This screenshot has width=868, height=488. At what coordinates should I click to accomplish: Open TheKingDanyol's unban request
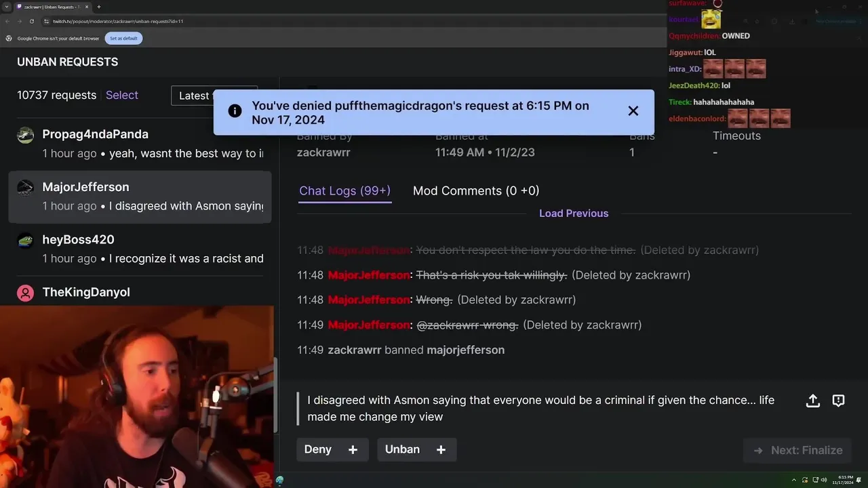click(140, 292)
